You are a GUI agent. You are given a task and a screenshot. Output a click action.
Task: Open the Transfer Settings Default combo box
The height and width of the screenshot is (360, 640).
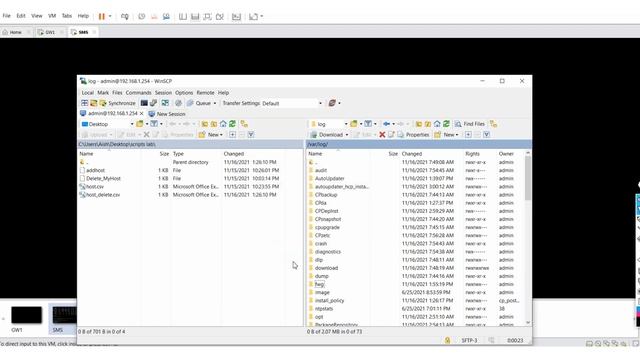point(291,103)
